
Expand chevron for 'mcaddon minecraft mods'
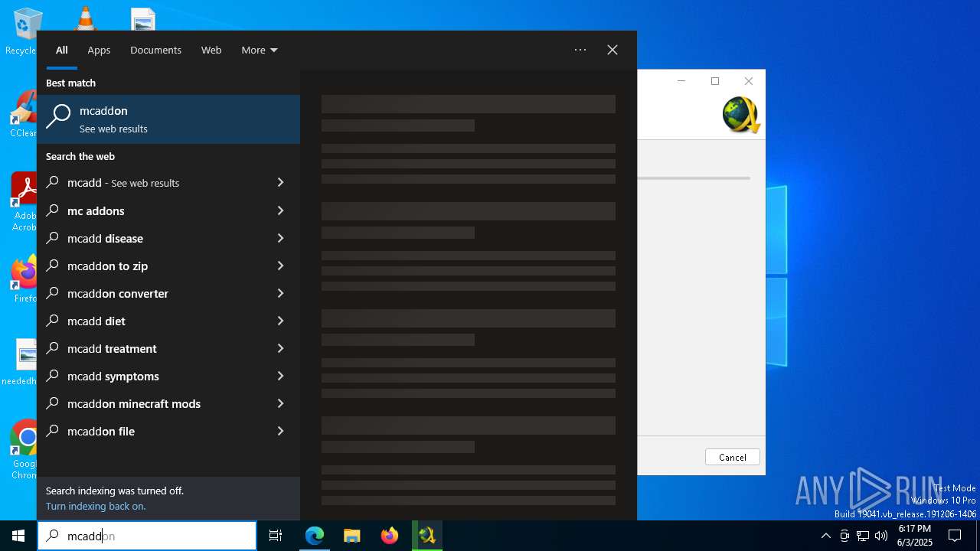click(280, 403)
